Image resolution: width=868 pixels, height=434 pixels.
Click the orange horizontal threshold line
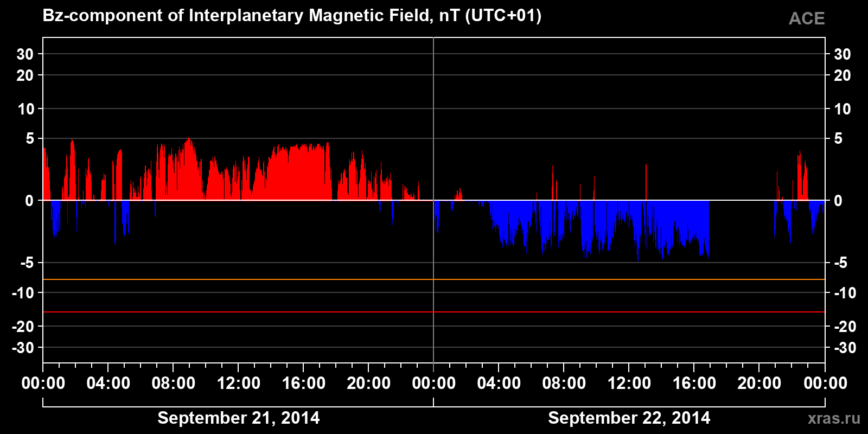434,279
